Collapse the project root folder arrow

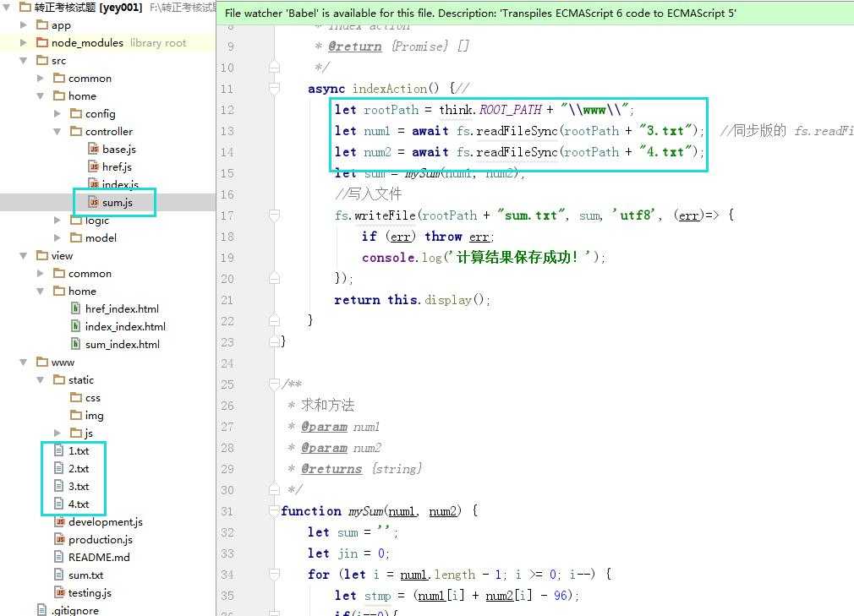point(7,7)
